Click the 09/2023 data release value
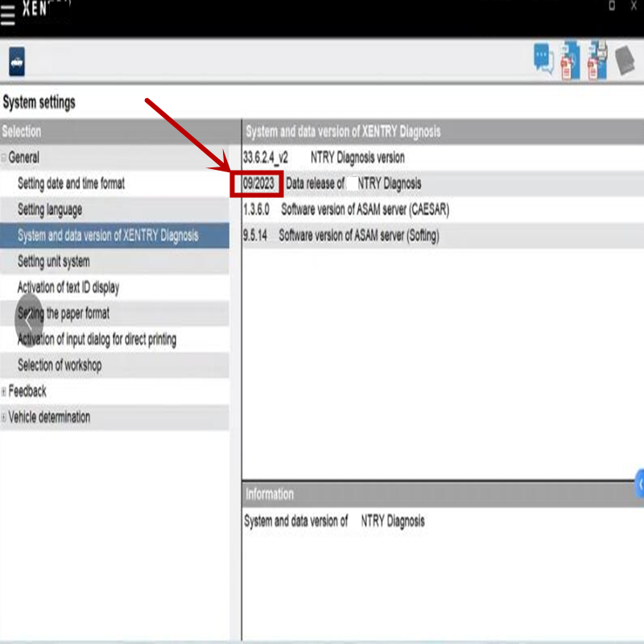The width and height of the screenshot is (644, 644). 258,184
